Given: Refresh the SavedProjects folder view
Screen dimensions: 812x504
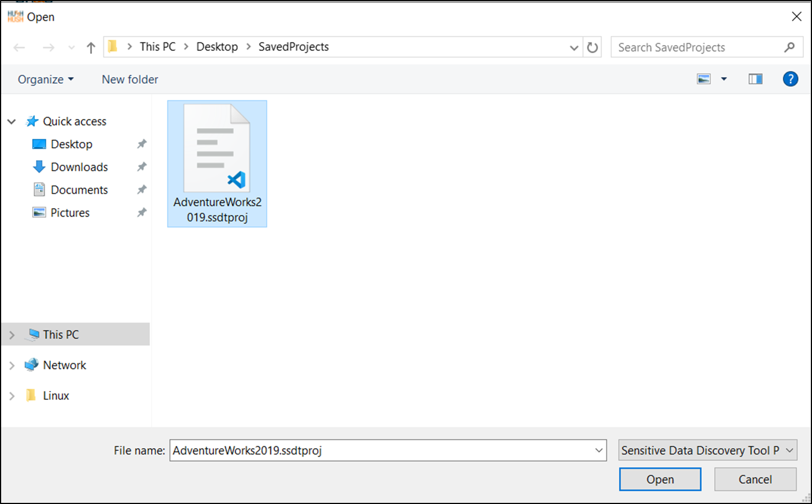Looking at the screenshot, I should click(x=592, y=48).
